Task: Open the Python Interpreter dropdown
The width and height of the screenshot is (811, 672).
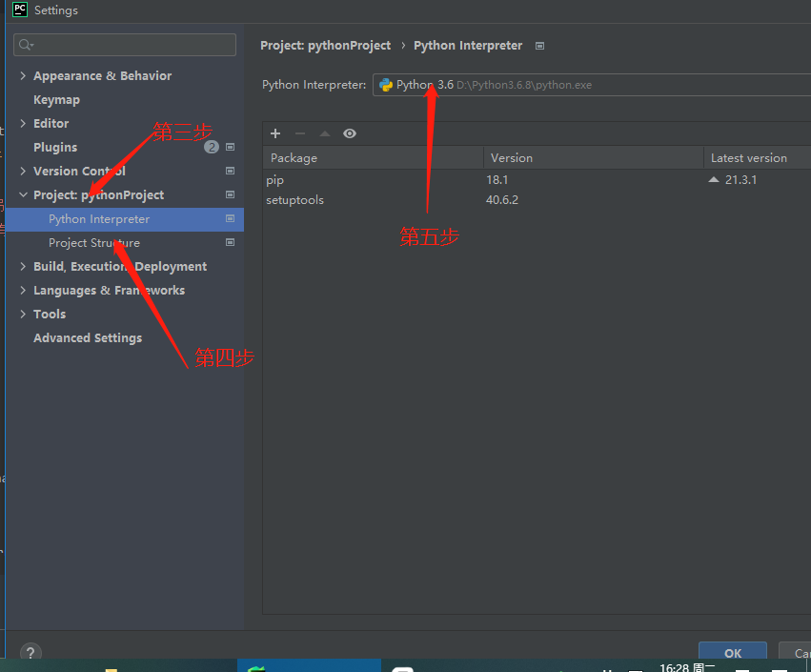Action: pyautogui.click(x=592, y=85)
